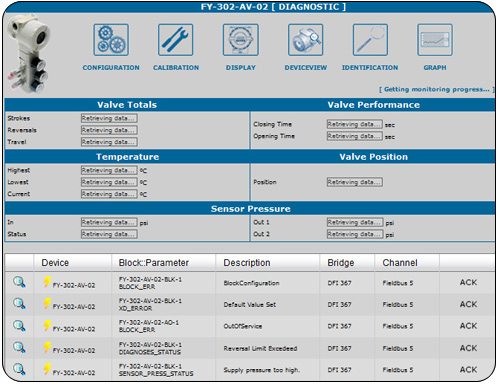Open the Calibration wrench icon

[176, 40]
